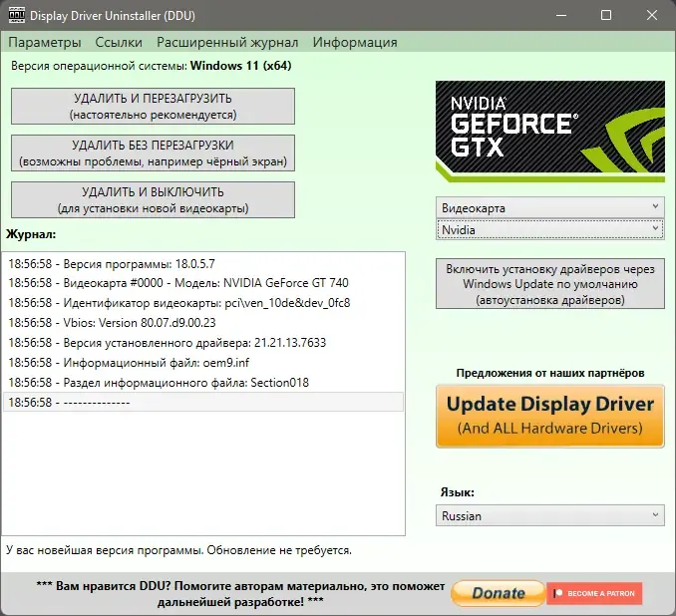Click УДАЛИТЬ И ВЫКЛЮЧИТЬ button

point(154,199)
